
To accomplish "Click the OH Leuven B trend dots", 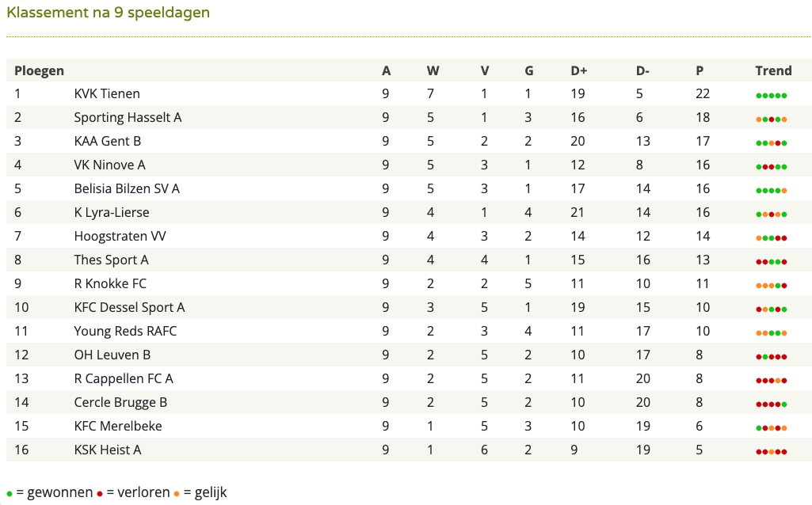I will (771, 357).
